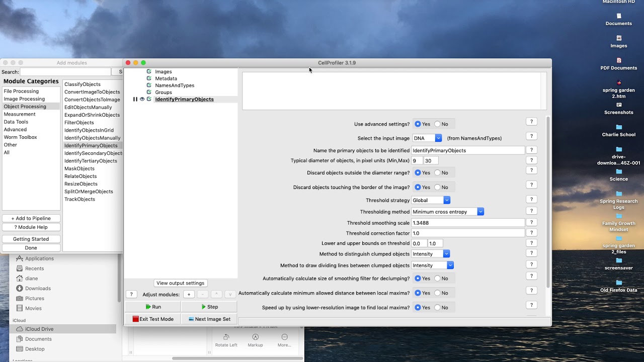644x362 pixels.
Task: Select Yes for automatically calculate smoothing filter size
Action: (x=418, y=279)
